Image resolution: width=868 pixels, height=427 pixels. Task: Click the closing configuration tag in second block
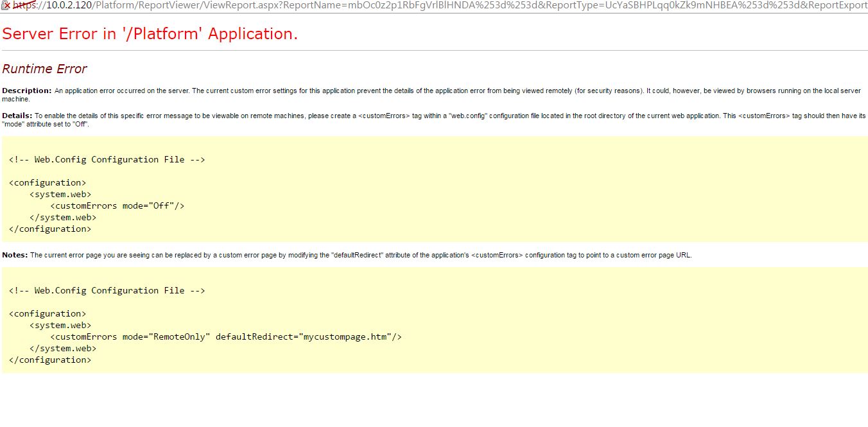[50, 360]
